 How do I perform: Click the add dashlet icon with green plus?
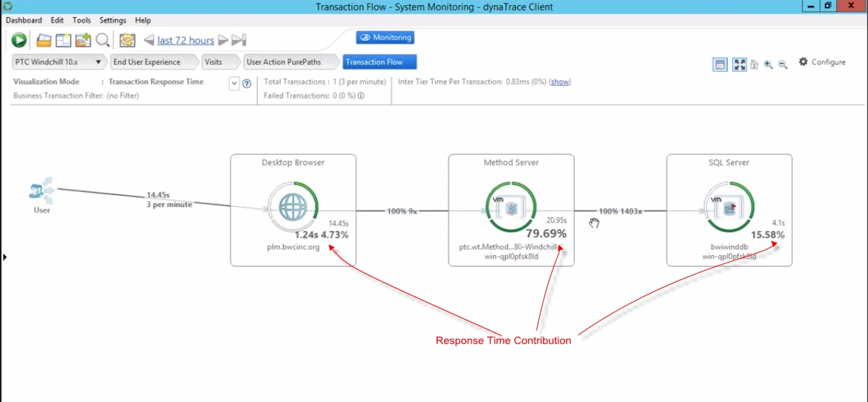83,40
